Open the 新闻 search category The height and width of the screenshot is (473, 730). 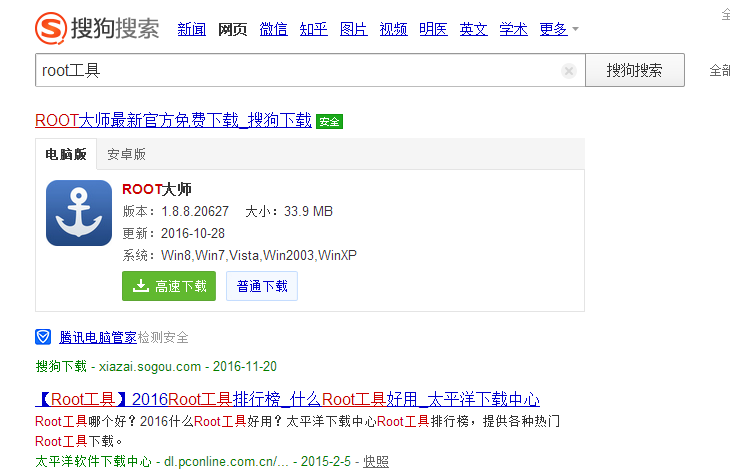point(192,29)
